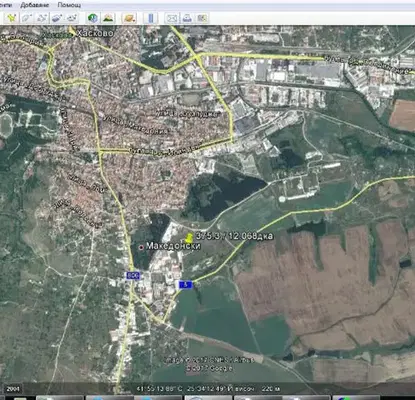Open the Помощ menu
Image resolution: width=415 pixels, height=400 pixels.
(69, 5)
